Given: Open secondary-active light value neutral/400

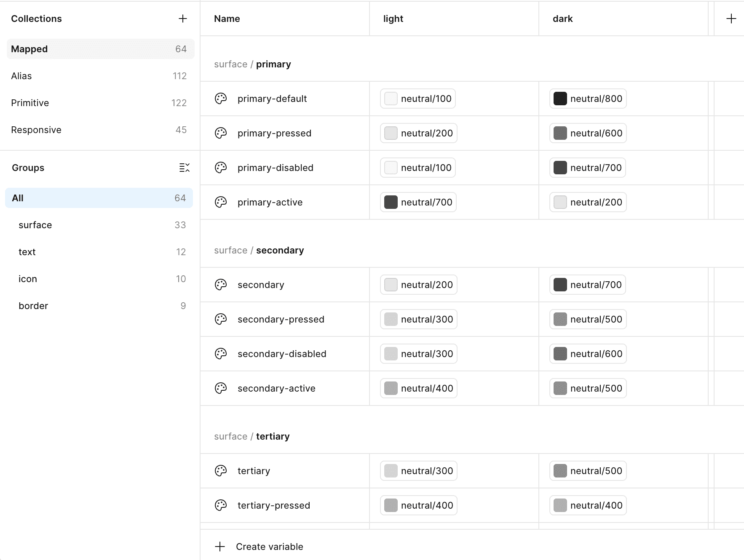Looking at the screenshot, I should [419, 388].
